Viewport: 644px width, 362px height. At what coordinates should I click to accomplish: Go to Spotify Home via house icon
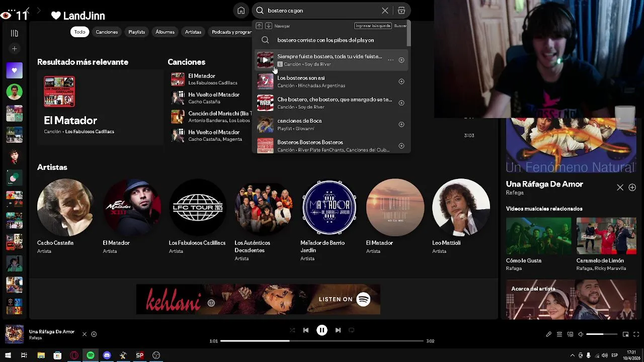(241, 11)
